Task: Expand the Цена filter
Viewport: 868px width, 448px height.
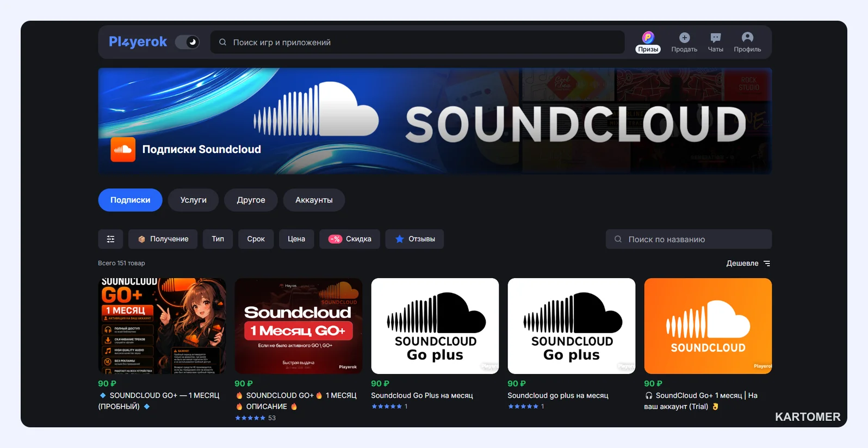Action: tap(296, 239)
